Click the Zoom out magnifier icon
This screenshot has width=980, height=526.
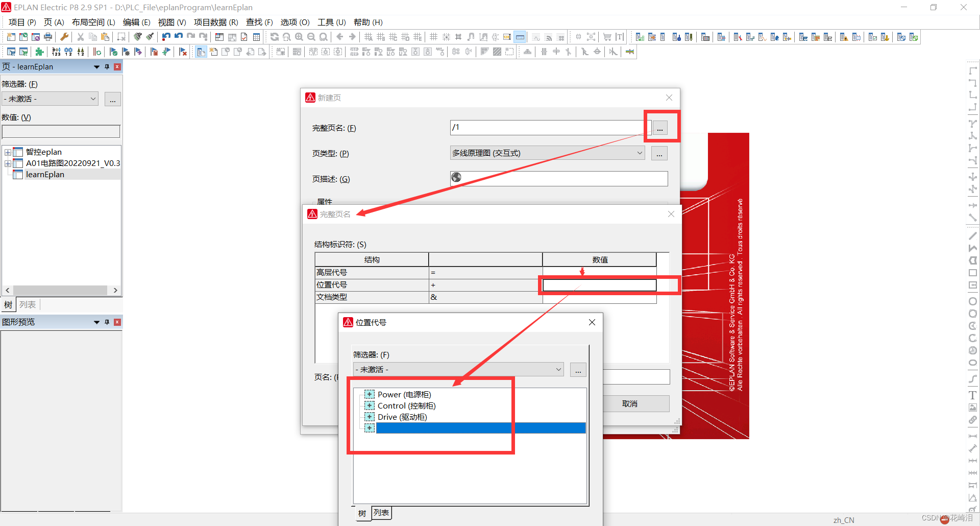point(311,37)
